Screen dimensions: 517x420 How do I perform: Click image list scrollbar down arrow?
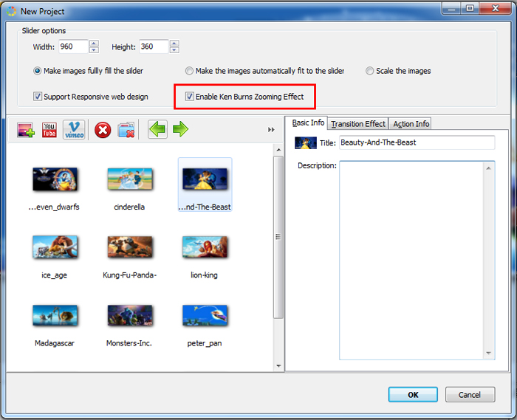(x=278, y=365)
